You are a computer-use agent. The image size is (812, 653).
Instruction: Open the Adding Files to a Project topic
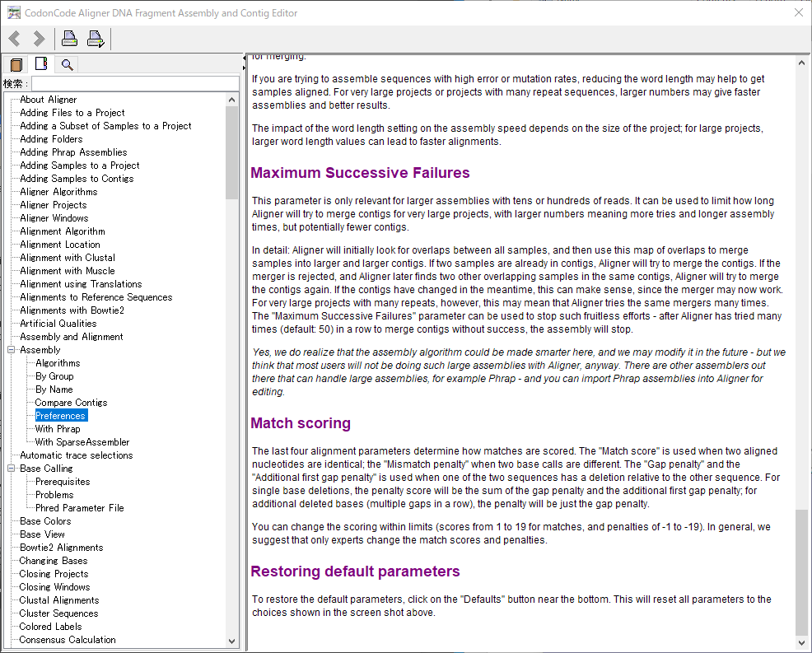72,113
